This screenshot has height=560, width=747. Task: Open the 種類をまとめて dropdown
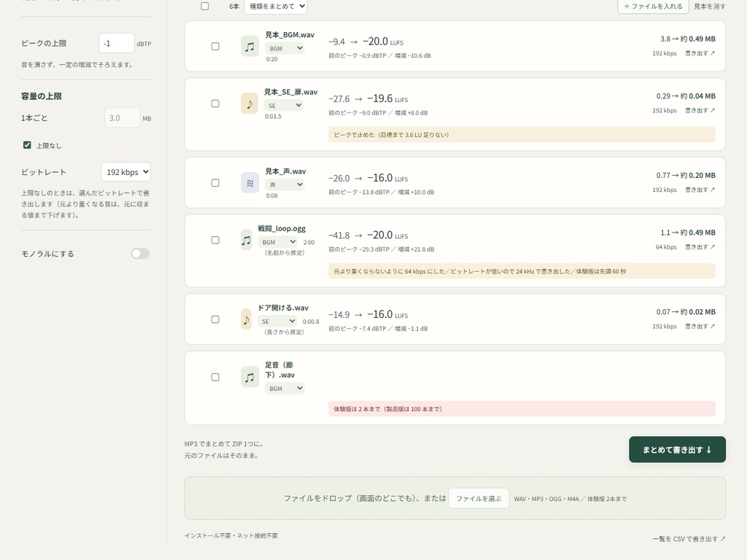point(276,6)
